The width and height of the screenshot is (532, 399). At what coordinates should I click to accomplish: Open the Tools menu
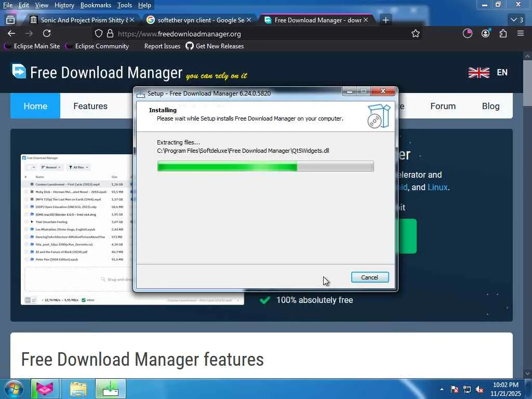click(x=124, y=5)
